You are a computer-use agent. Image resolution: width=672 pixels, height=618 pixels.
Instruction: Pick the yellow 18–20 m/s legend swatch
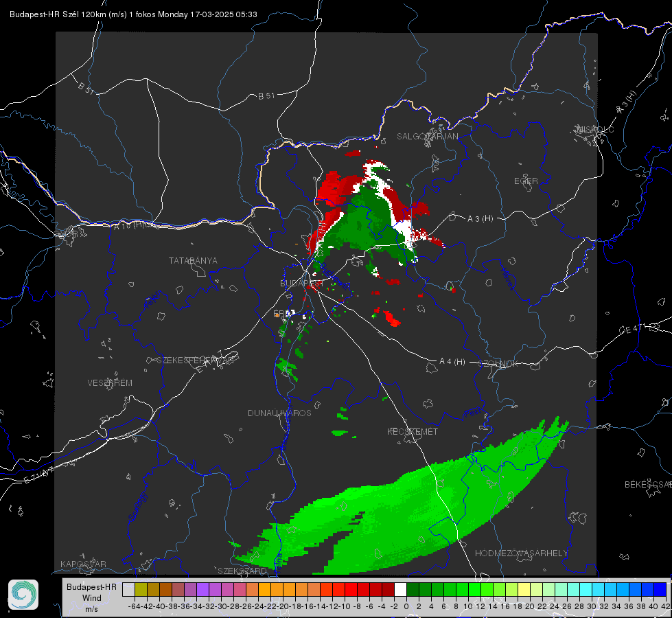point(524,590)
